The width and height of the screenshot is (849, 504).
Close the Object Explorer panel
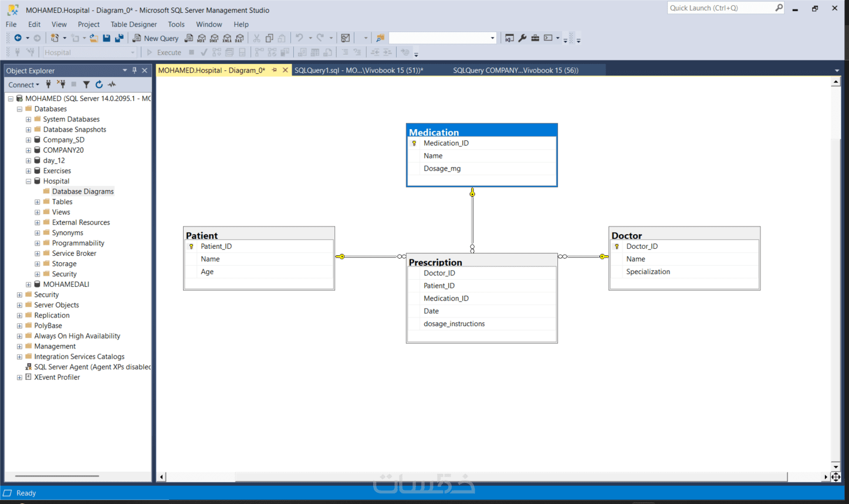pos(145,70)
